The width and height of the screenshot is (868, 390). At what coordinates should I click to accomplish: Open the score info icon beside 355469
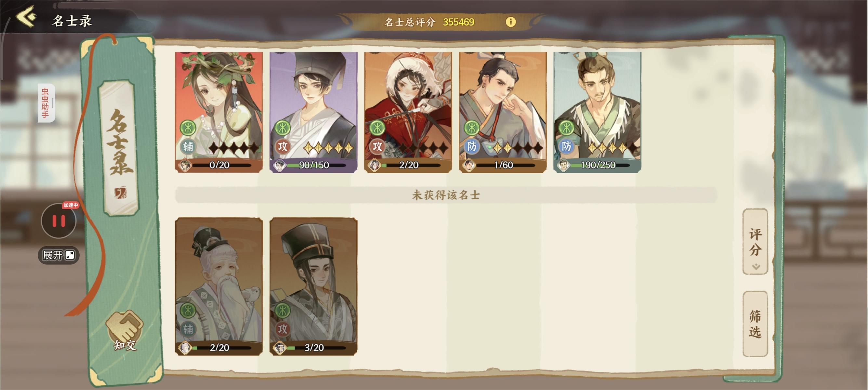(510, 22)
